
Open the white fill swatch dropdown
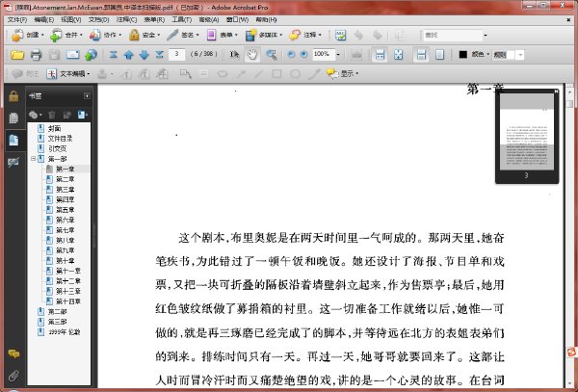tap(520, 55)
